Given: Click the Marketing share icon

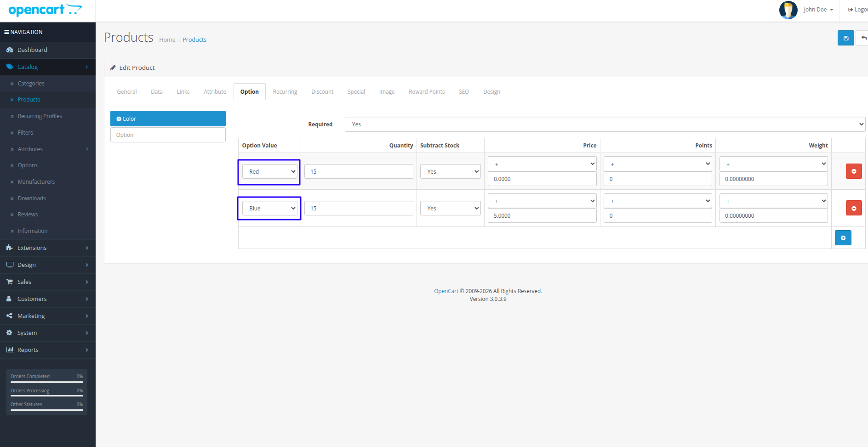Looking at the screenshot, I should click(x=9, y=316).
